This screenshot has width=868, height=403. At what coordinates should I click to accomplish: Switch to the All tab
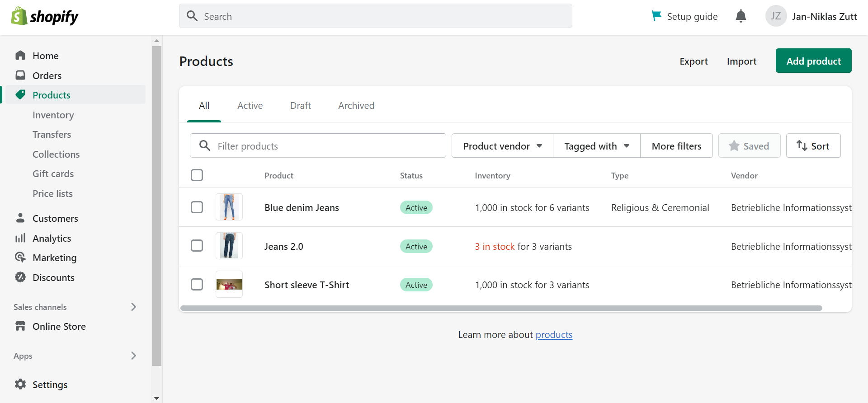204,106
